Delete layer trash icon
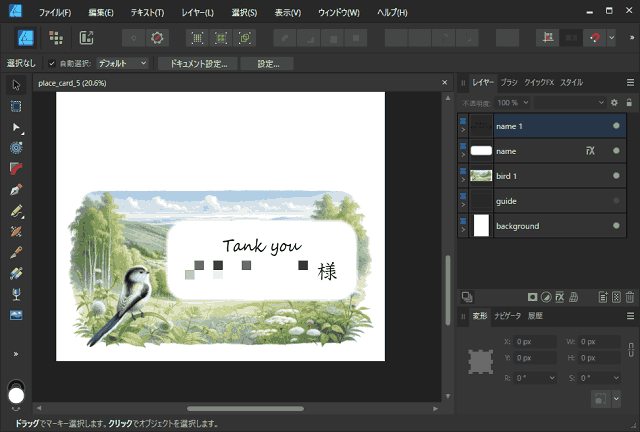640x432 pixels. click(630, 297)
